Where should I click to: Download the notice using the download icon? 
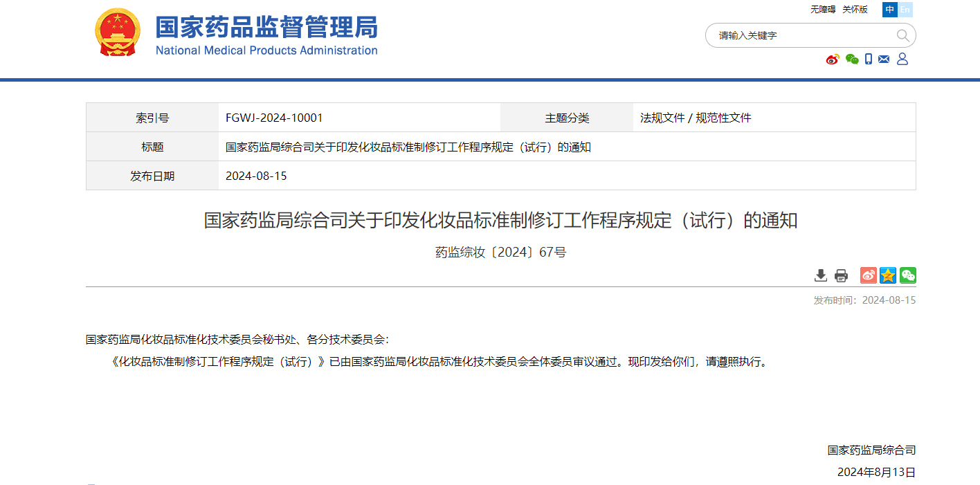point(821,275)
